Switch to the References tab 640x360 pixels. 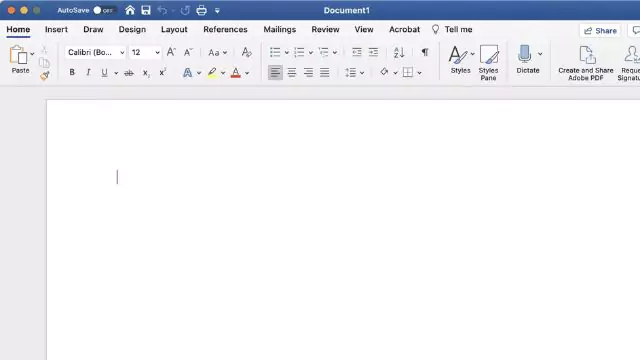pyautogui.click(x=225, y=29)
